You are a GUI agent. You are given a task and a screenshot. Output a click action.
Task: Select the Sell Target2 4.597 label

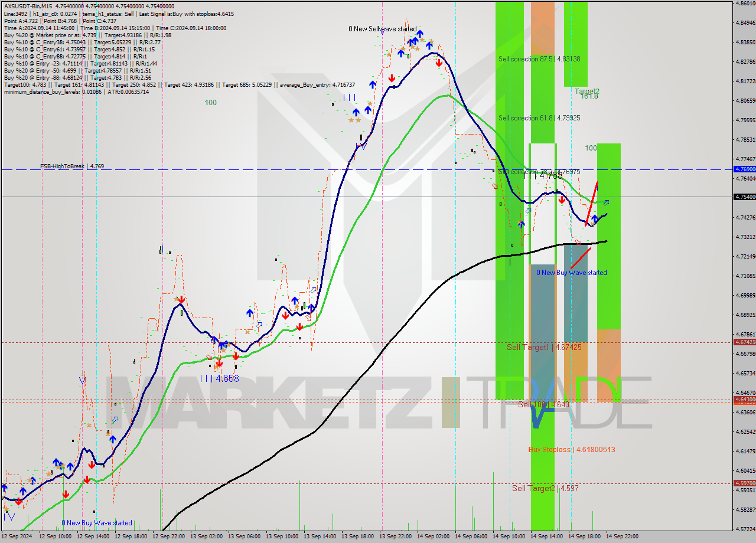[x=545, y=488]
